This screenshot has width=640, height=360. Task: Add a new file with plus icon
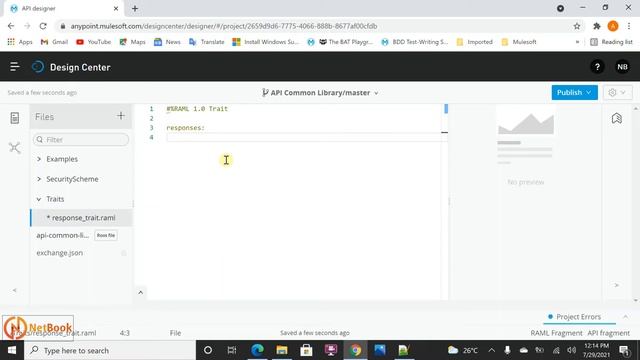pyautogui.click(x=121, y=116)
